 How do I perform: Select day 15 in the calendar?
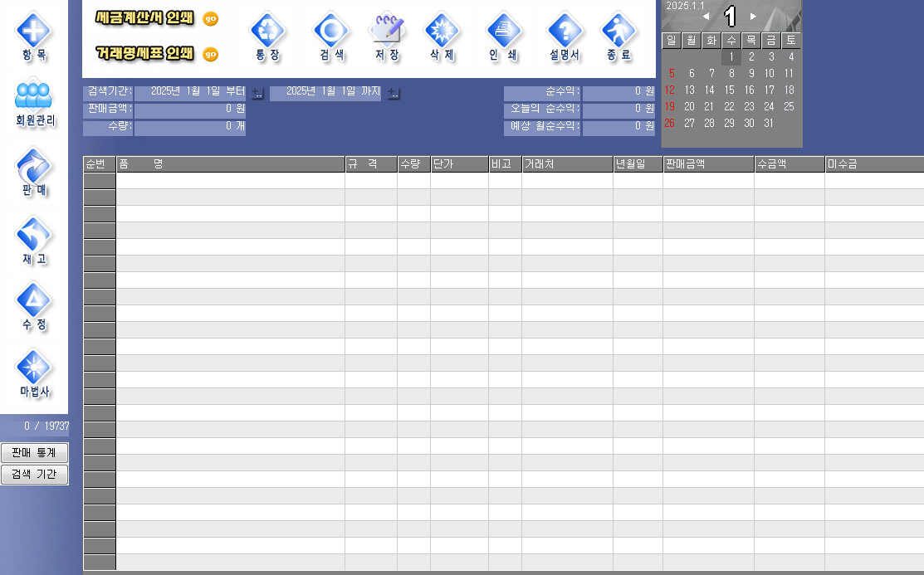pyautogui.click(x=730, y=90)
